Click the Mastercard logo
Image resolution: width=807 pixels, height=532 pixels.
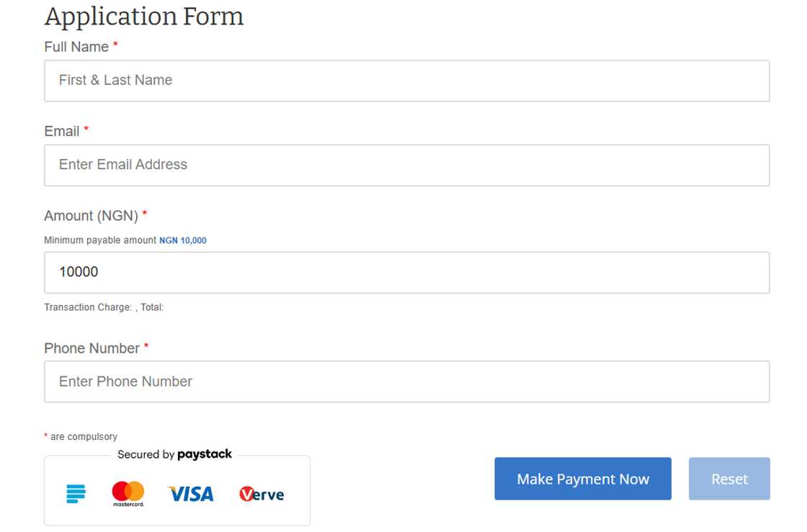128,494
